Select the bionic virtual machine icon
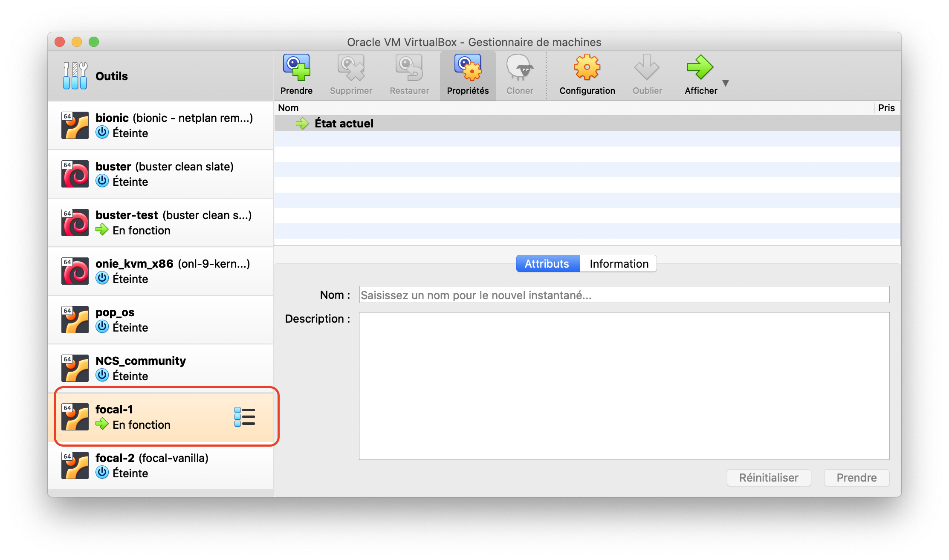949x560 pixels. pyautogui.click(x=75, y=125)
